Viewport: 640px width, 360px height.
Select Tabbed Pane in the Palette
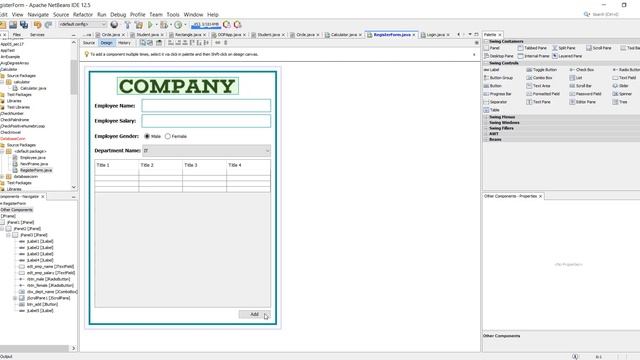[532, 48]
